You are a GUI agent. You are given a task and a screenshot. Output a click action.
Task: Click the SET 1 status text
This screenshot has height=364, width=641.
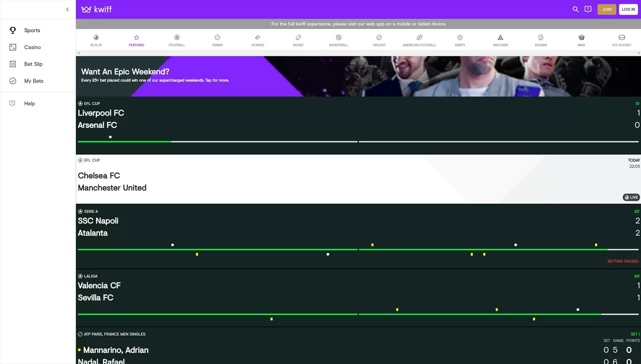coord(635,334)
